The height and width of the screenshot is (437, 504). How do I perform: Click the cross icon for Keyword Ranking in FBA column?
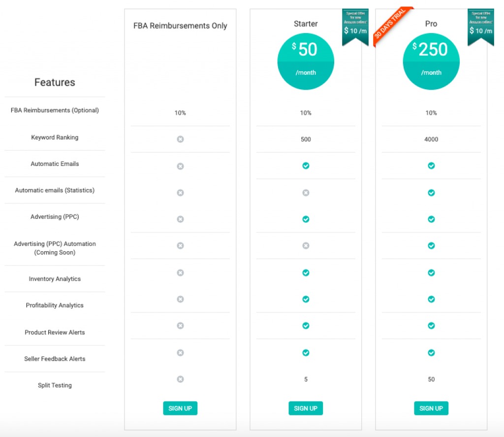click(180, 139)
